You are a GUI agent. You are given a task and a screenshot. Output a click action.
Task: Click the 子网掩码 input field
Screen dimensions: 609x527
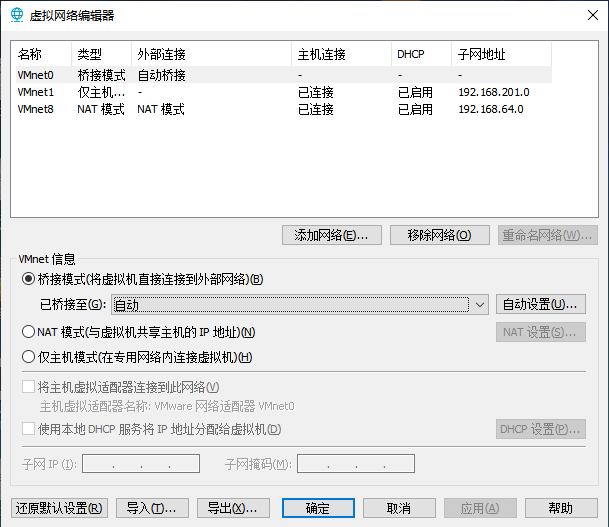pyautogui.click(x=356, y=464)
